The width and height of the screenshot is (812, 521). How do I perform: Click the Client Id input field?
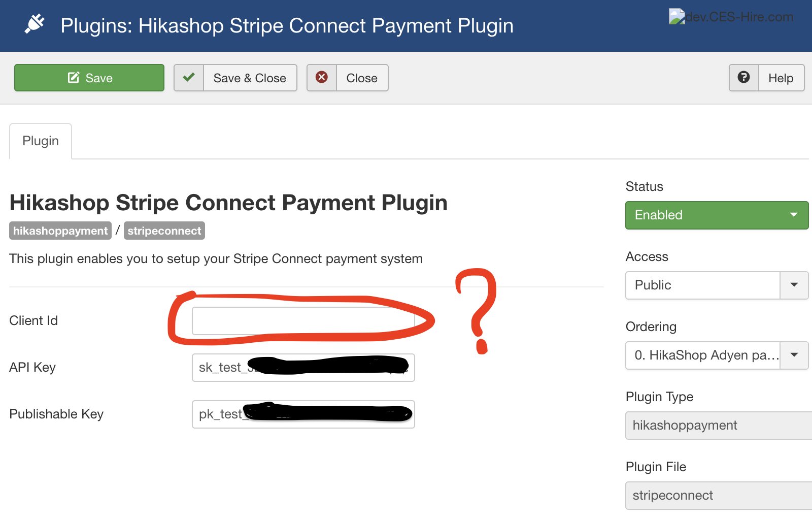click(303, 321)
